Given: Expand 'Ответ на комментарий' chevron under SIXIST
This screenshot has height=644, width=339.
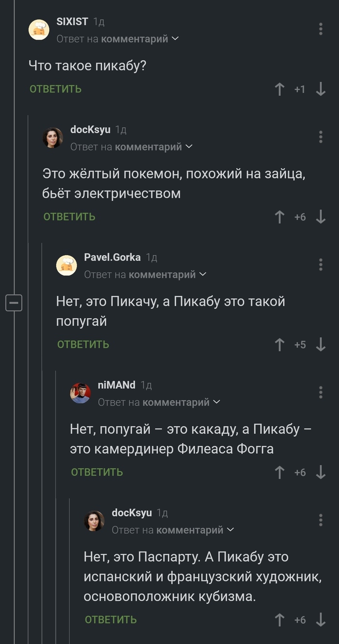Looking at the screenshot, I should [175, 39].
